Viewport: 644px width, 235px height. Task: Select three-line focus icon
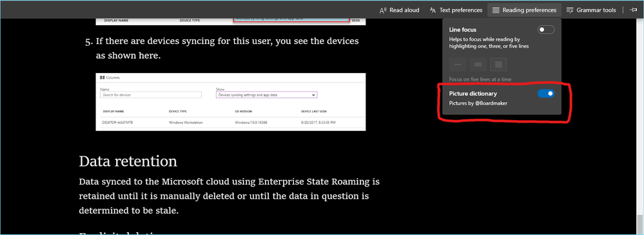tap(478, 65)
